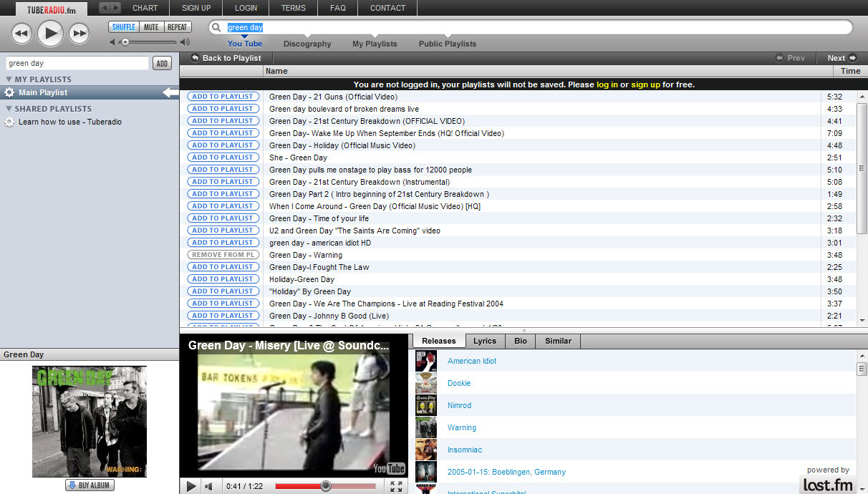
Task: Click the YouTube logo on the video
Action: coord(390,468)
